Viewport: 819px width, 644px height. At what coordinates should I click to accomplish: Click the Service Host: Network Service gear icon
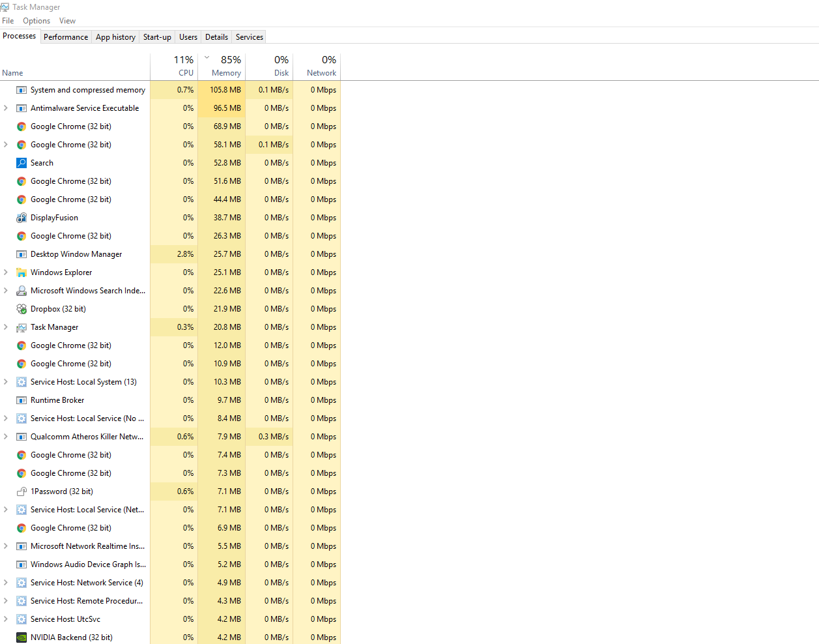click(22, 583)
